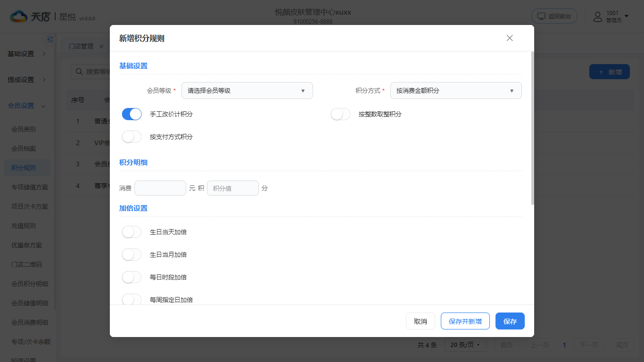Click the 积分值 input field

(233, 188)
